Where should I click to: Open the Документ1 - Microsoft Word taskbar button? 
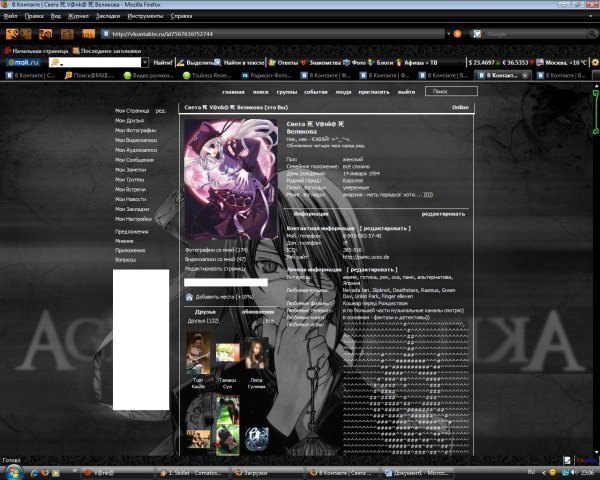point(417,473)
